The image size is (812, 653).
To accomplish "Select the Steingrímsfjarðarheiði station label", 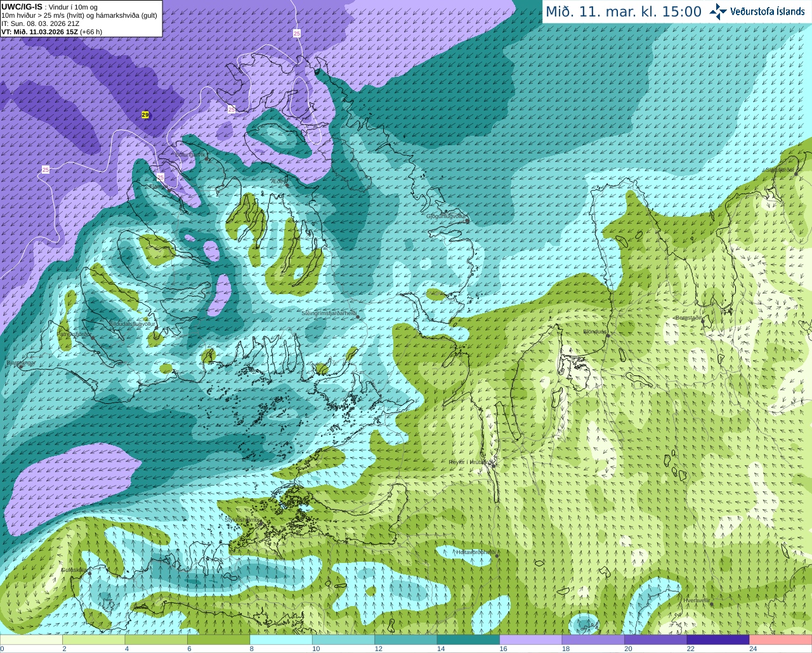I will 329,313.
